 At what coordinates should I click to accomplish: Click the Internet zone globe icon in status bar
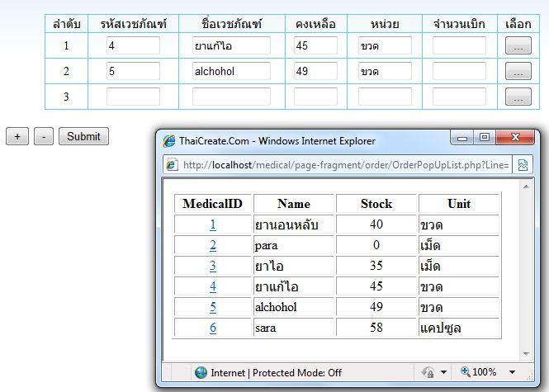[x=201, y=373]
